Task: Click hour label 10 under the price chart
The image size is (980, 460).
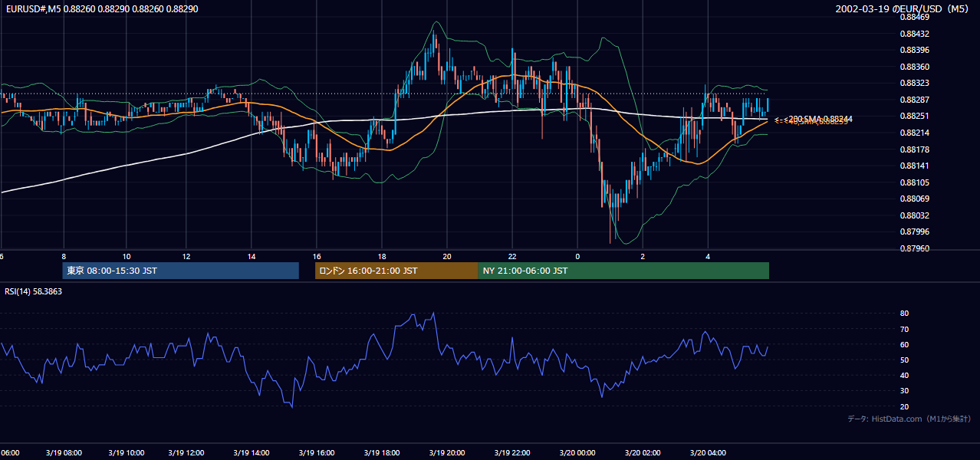Action: click(x=127, y=256)
